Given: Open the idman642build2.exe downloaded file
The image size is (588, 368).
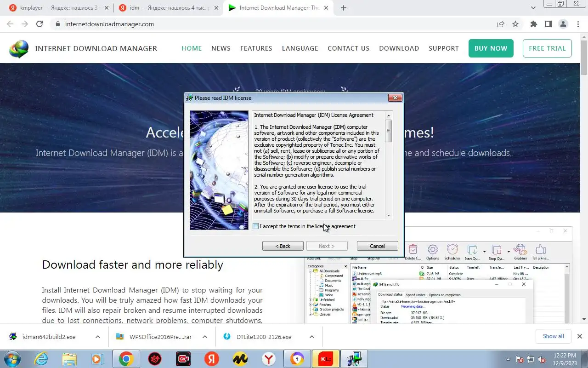Looking at the screenshot, I should [x=49, y=337].
